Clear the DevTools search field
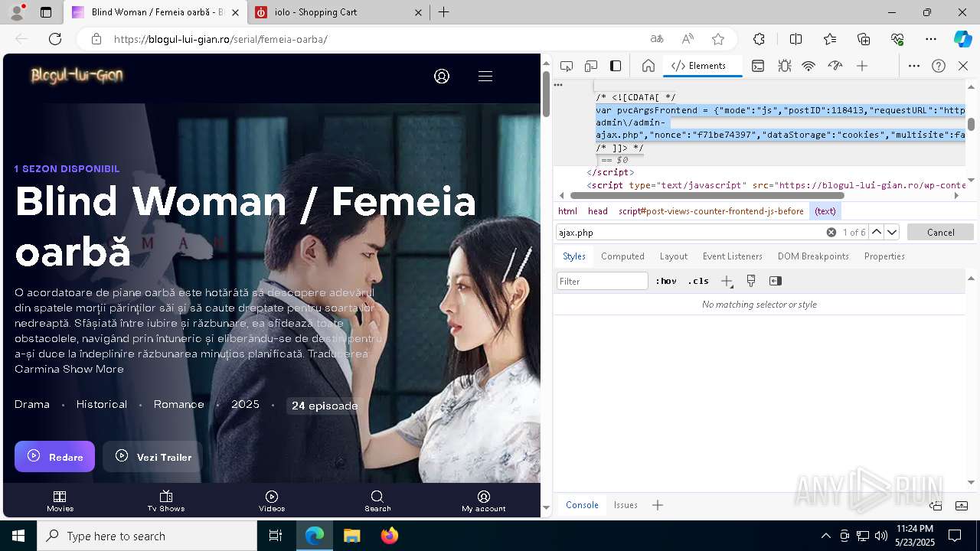Viewport: 980px width, 551px height. coord(831,232)
